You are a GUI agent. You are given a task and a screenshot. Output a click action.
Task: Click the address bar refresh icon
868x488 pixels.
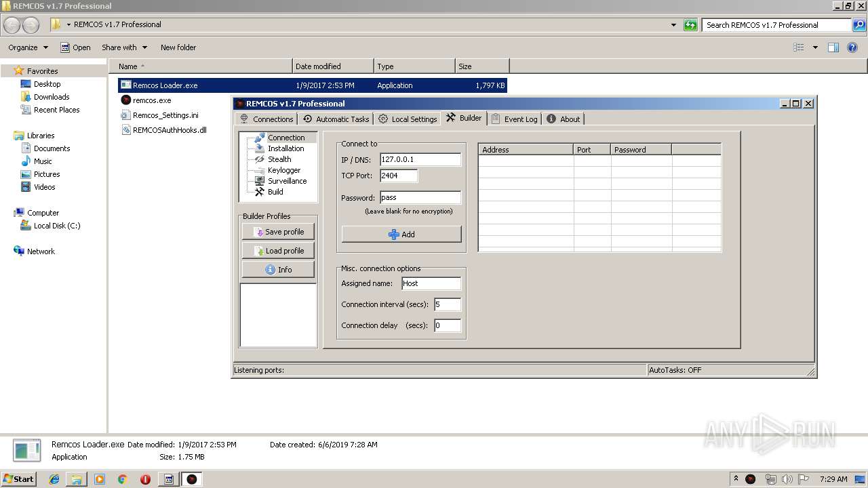(690, 25)
